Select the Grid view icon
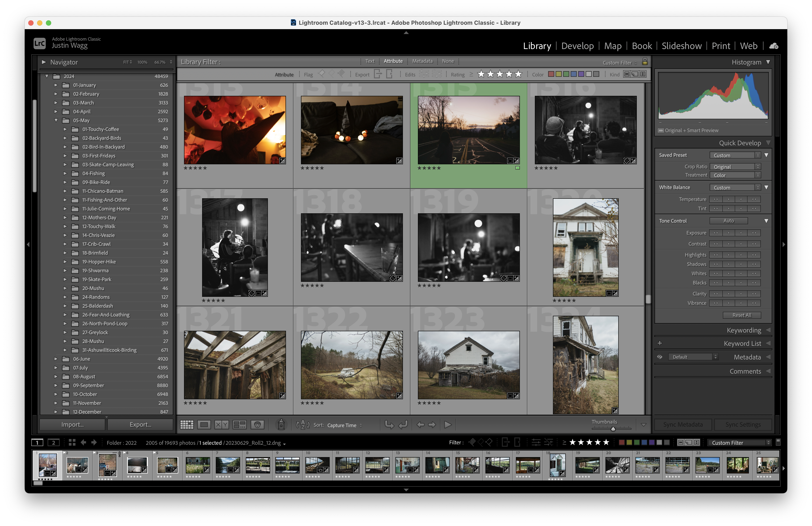The height and width of the screenshot is (526, 812). point(187,425)
